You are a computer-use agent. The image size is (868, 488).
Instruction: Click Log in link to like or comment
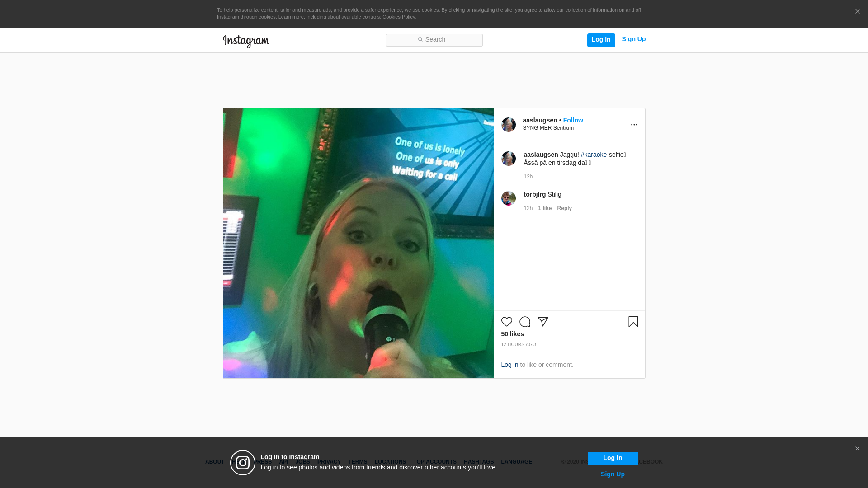[x=509, y=365]
